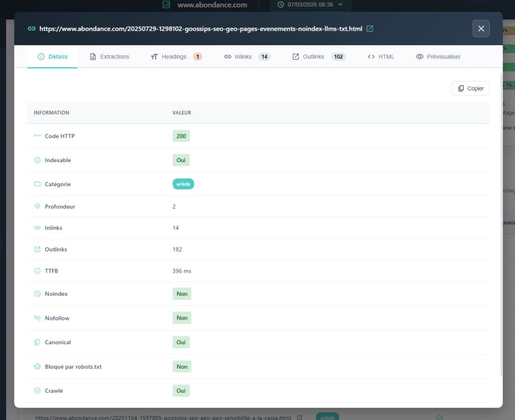View the HTML tab
This screenshot has height=420, width=515.
pyautogui.click(x=381, y=57)
